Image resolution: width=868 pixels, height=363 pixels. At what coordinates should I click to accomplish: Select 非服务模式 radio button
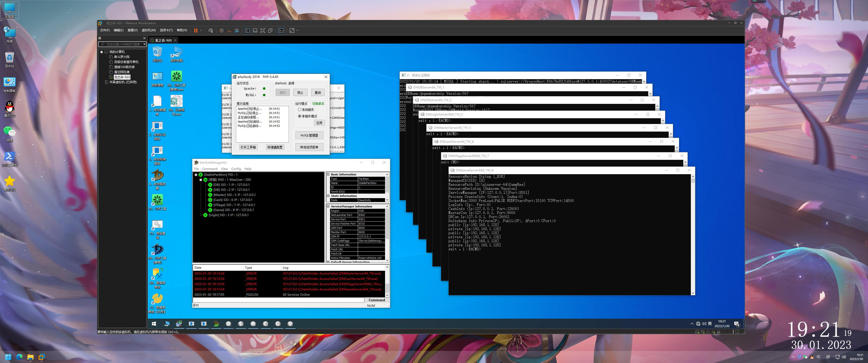coord(300,116)
